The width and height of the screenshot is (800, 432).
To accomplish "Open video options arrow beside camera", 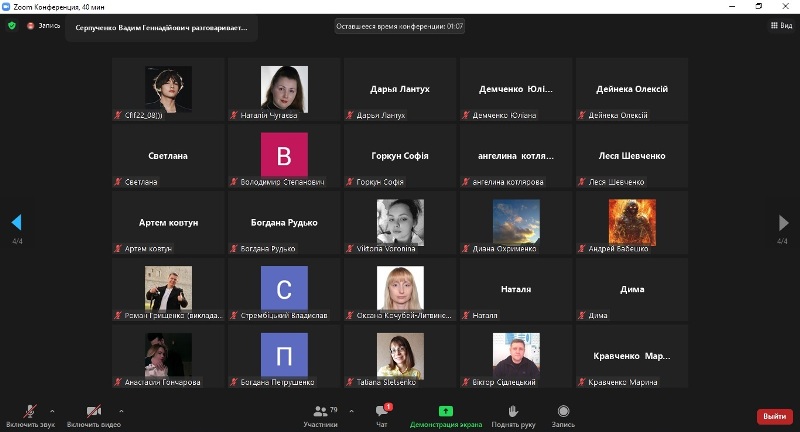I will 121,411.
